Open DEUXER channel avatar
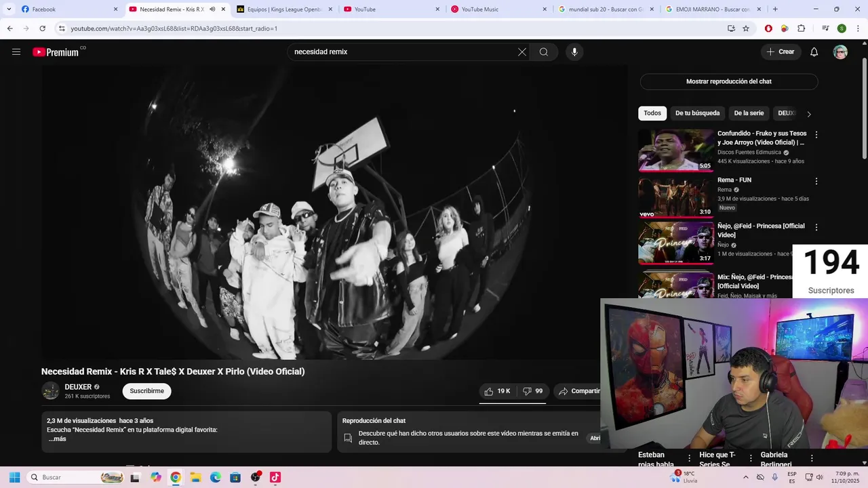Viewport: 868px width, 488px height. click(x=50, y=391)
